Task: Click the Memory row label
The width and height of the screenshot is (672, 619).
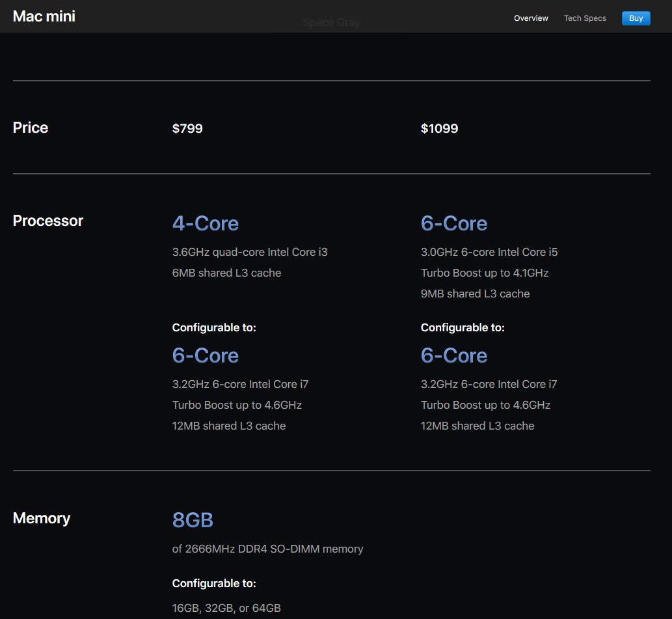Action: pyautogui.click(x=42, y=518)
